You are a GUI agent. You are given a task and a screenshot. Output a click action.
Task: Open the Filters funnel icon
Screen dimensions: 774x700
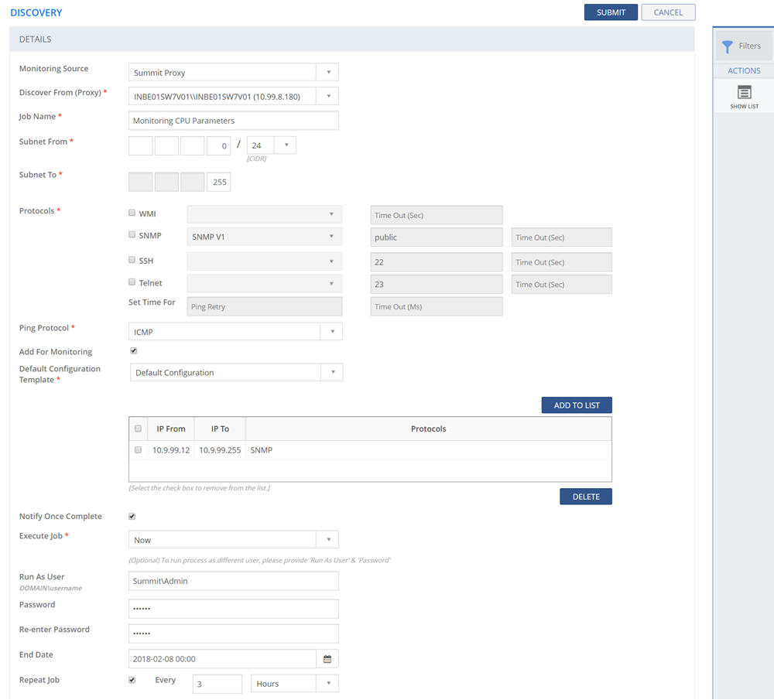tap(728, 46)
